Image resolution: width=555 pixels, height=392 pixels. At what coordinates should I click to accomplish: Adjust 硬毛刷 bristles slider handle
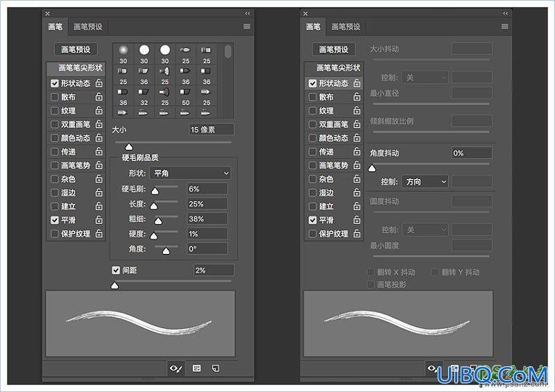point(155,191)
